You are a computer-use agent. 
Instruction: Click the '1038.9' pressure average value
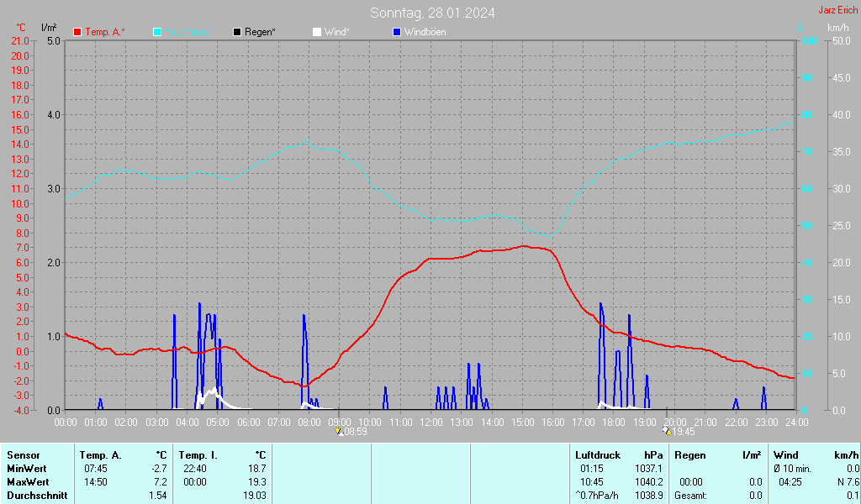pyautogui.click(x=648, y=496)
